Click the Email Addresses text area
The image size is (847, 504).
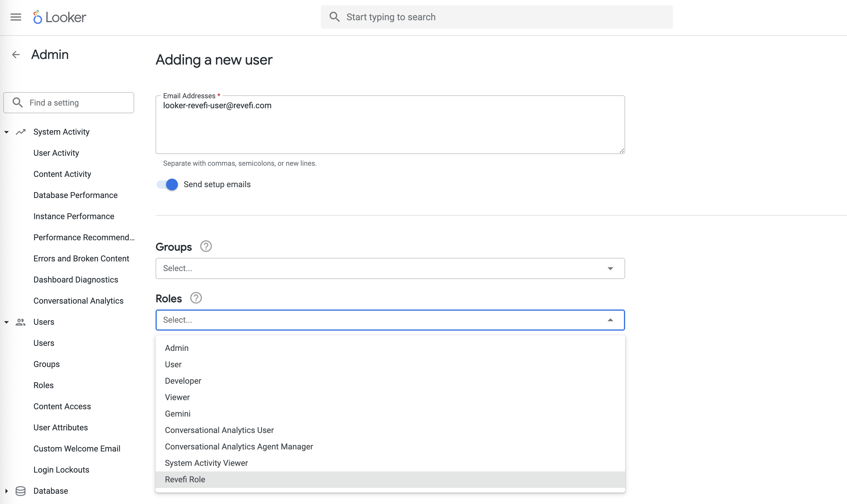(x=390, y=129)
